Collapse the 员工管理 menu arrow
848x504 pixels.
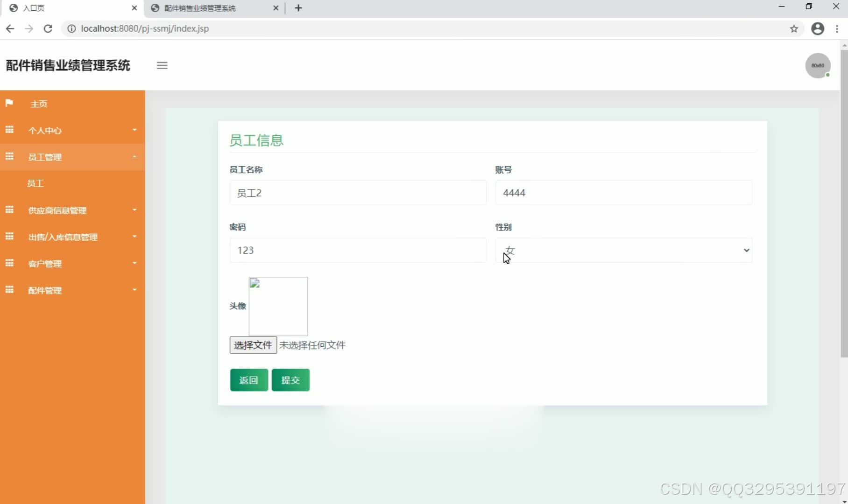click(134, 156)
